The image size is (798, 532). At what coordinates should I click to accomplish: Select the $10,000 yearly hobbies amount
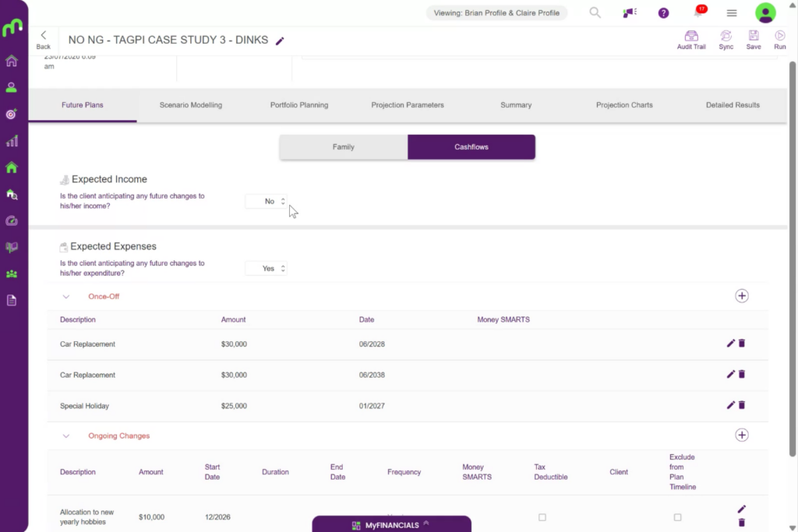pos(152,517)
